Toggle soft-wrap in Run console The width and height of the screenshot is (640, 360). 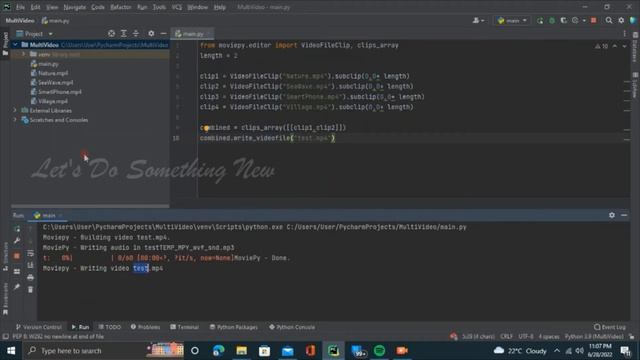point(31,253)
